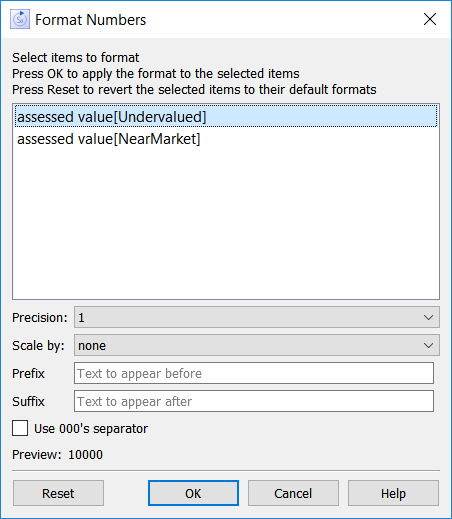Open the Precision combo box

257,317
